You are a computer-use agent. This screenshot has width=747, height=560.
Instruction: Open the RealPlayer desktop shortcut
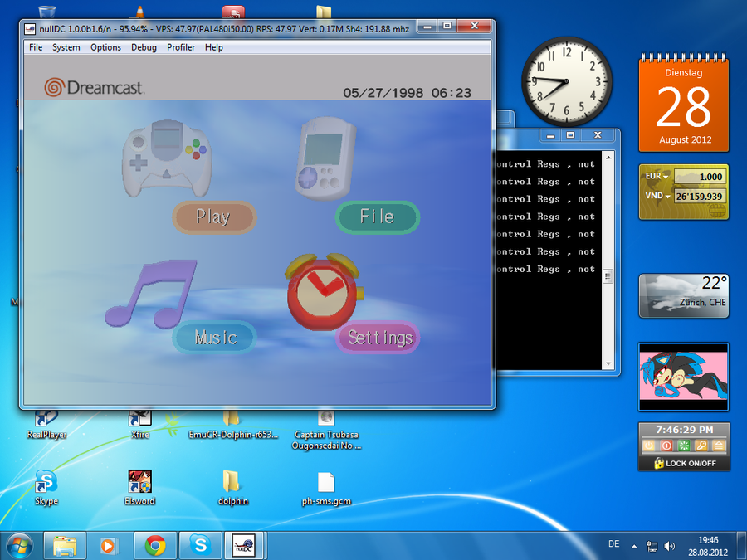point(46,424)
